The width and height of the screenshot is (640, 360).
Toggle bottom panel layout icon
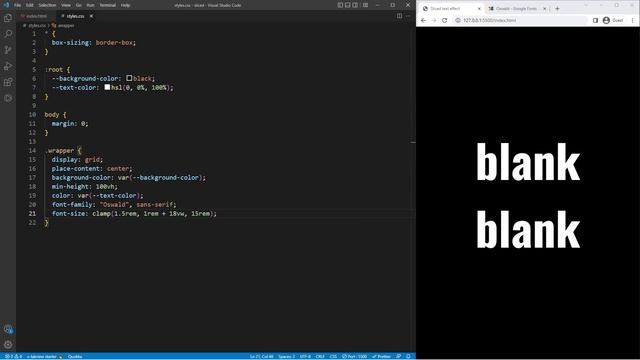tap(348, 5)
